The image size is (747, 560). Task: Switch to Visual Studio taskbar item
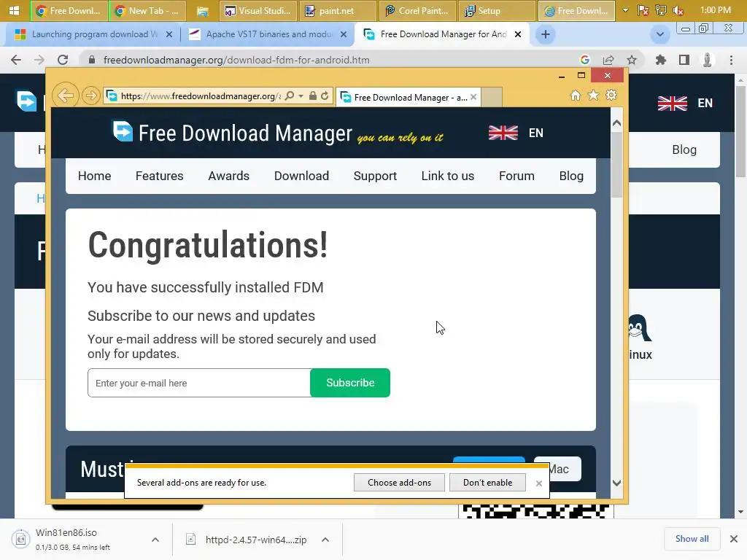click(x=258, y=11)
